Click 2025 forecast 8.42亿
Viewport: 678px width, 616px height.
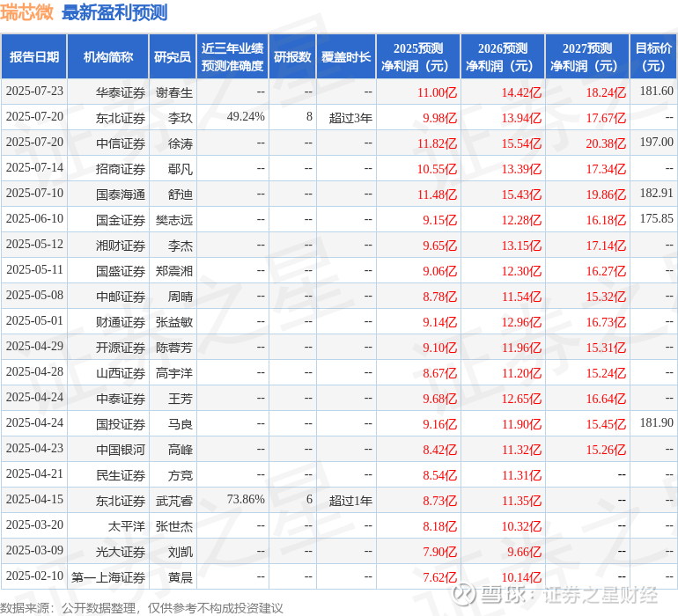[x=439, y=450]
